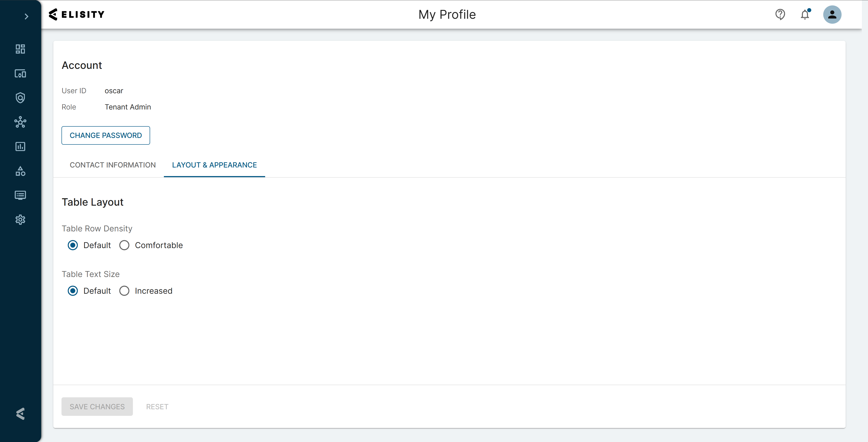Click the Reset button
The height and width of the screenshot is (442, 868).
point(157,407)
